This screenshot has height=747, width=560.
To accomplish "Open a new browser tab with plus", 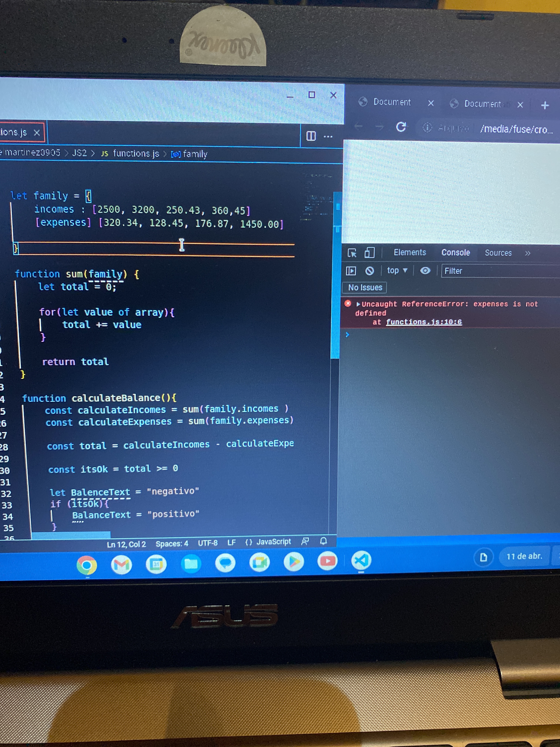I will pyautogui.click(x=545, y=105).
